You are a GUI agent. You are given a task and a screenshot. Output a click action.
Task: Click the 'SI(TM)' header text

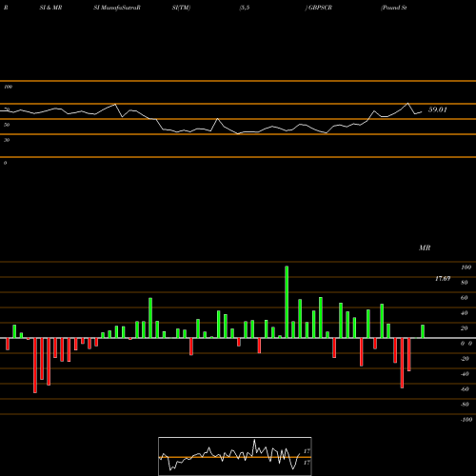coord(181,8)
